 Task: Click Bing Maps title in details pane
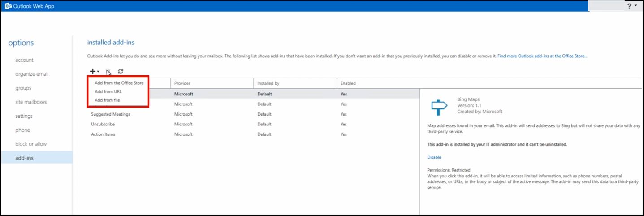(x=468, y=99)
